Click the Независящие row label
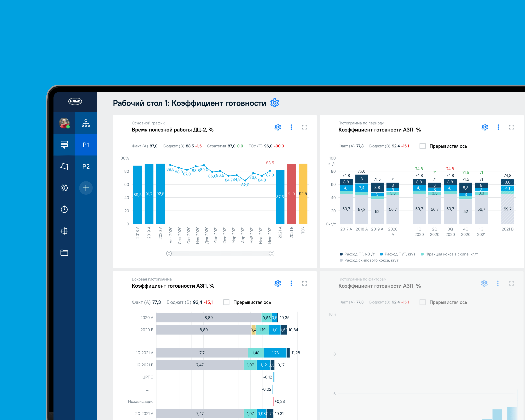Viewport: 525px width, 420px height. [141, 401]
